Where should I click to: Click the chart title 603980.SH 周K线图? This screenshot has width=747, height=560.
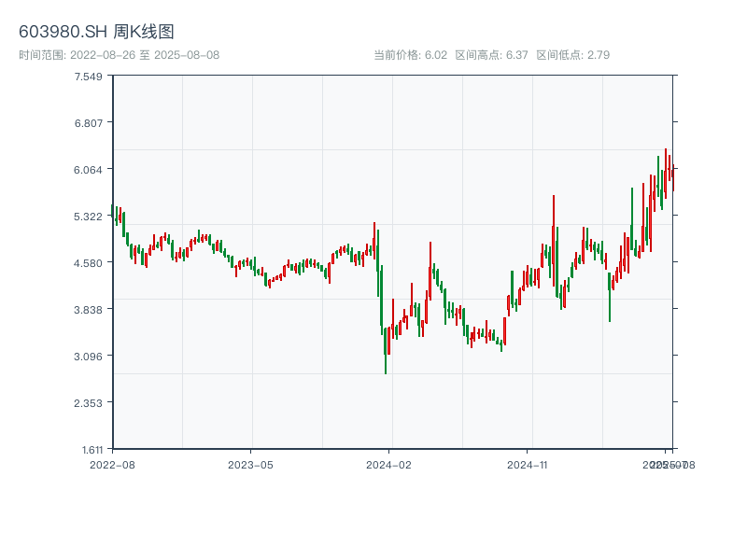(x=96, y=33)
